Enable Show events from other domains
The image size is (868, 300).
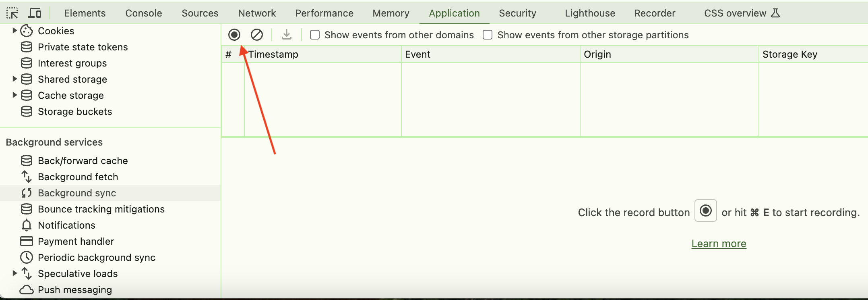(x=315, y=35)
